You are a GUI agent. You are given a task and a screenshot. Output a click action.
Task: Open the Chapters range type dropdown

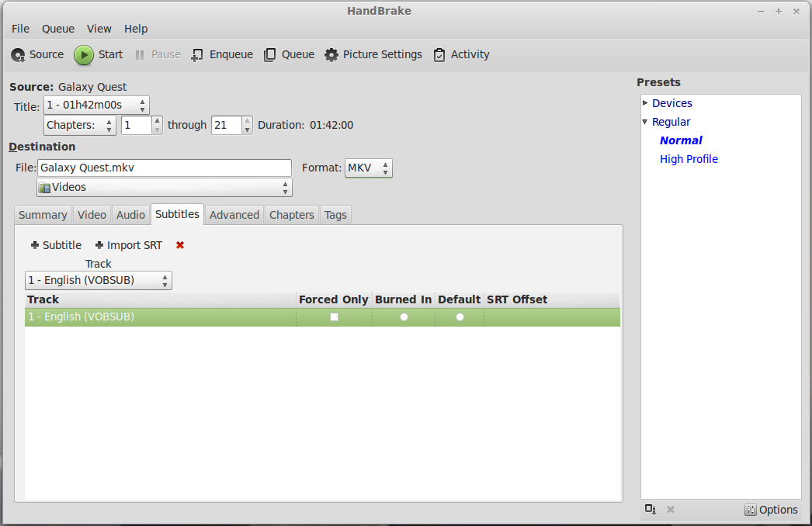(80, 125)
